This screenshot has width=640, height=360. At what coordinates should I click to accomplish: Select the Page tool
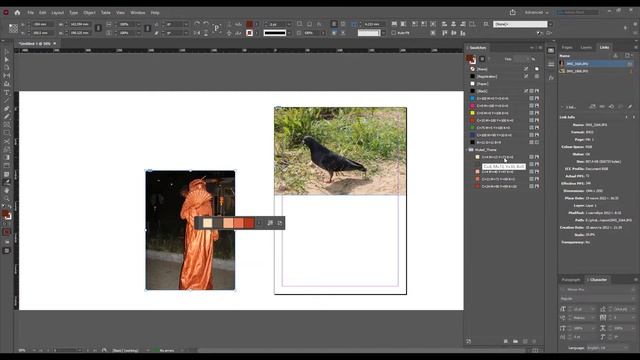[7, 68]
